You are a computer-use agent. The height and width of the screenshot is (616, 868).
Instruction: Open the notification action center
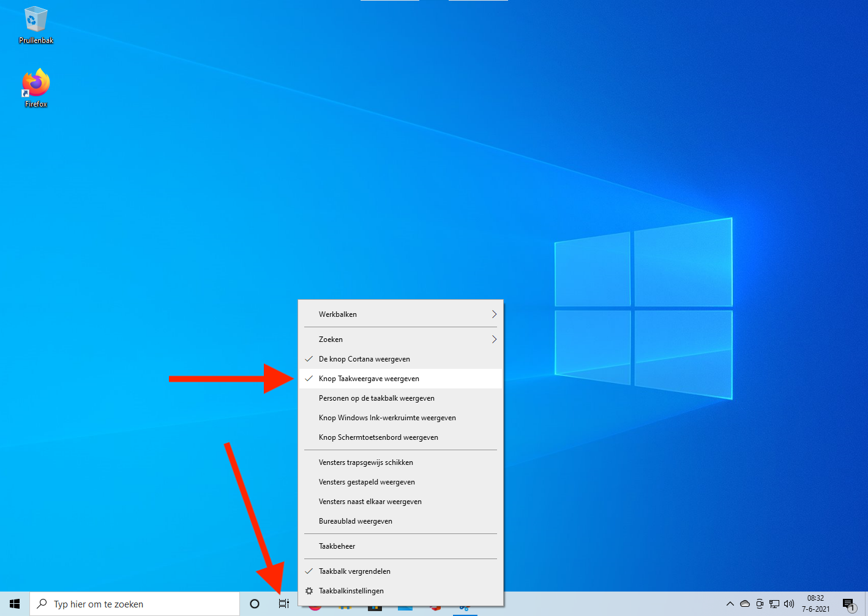tap(848, 604)
